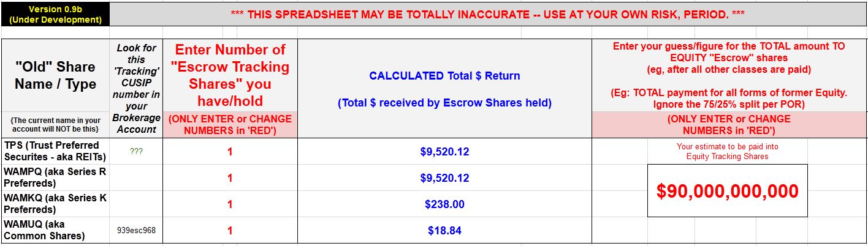Click 'Tracking' CUSIP number column header
868x246 pixels.
pos(136,88)
